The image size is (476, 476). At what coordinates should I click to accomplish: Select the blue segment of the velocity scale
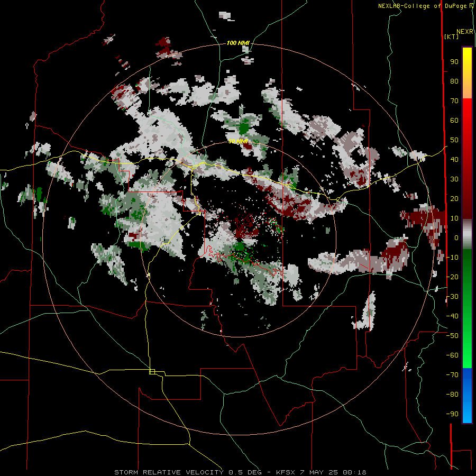[467, 395]
